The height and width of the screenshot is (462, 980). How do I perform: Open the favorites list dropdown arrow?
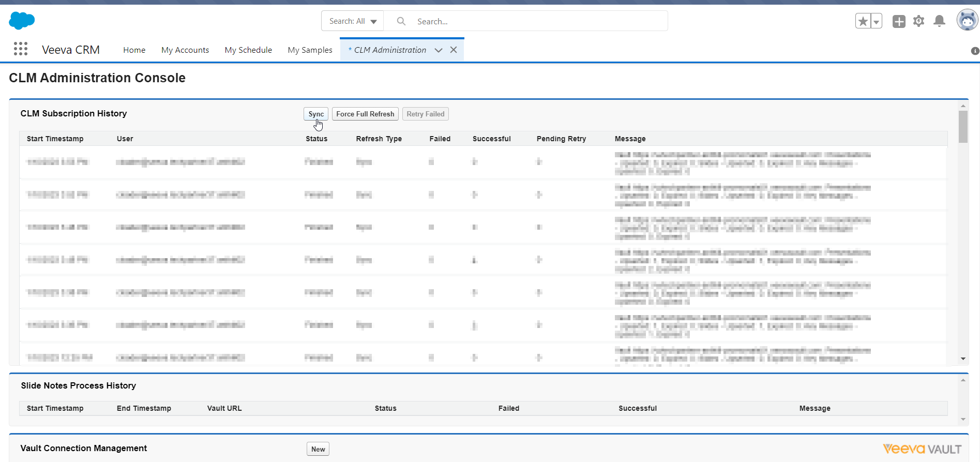point(876,21)
